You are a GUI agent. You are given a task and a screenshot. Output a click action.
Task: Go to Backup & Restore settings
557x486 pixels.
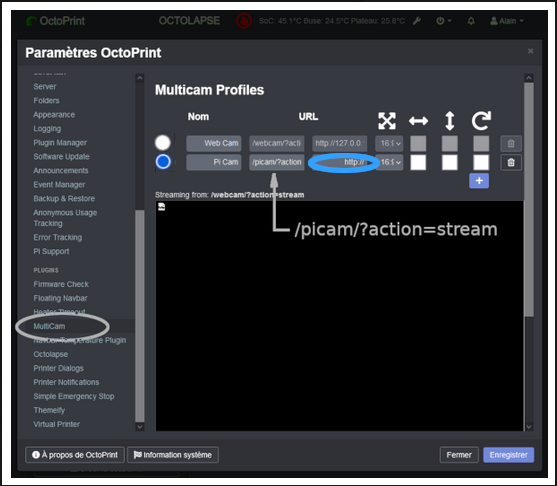click(x=64, y=198)
